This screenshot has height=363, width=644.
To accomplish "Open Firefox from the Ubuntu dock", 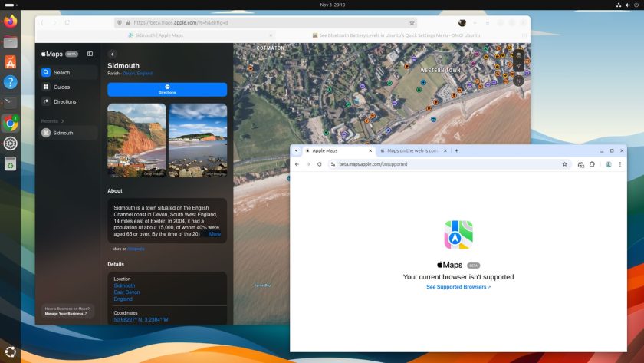I will tap(10, 21).
